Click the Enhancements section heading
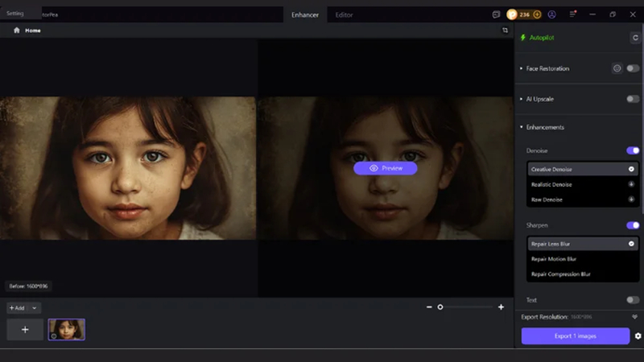 point(545,127)
